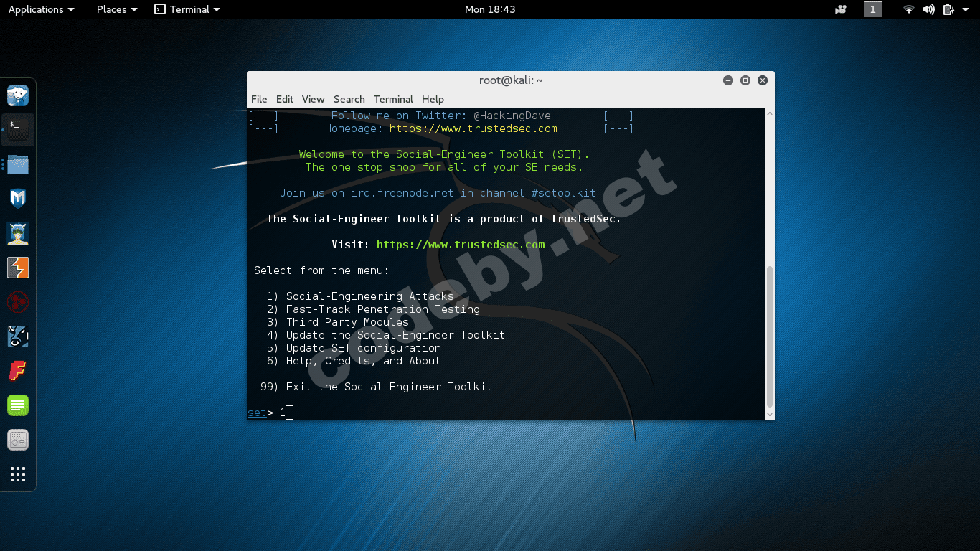Open the red circular dock icon
The image size is (980, 551).
click(x=18, y=302)
